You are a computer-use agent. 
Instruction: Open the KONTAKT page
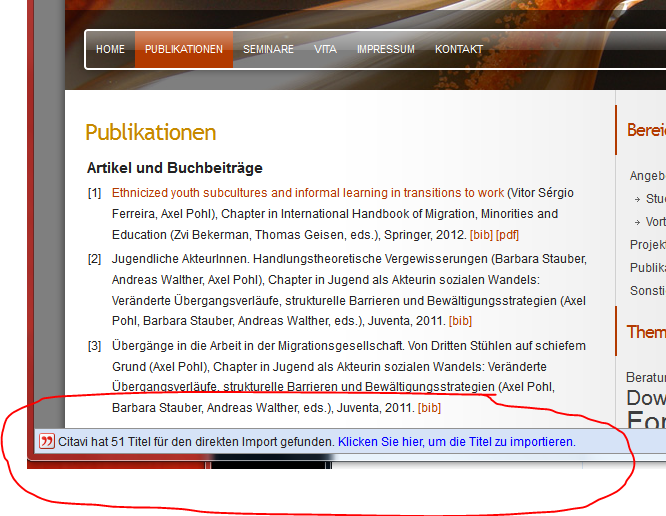(x=458, y=49)
